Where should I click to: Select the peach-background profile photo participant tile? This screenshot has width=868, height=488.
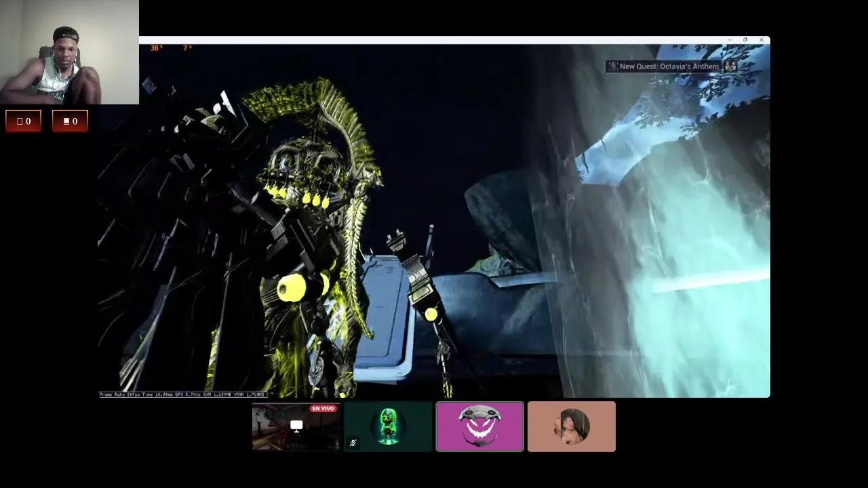pos(572,426)
